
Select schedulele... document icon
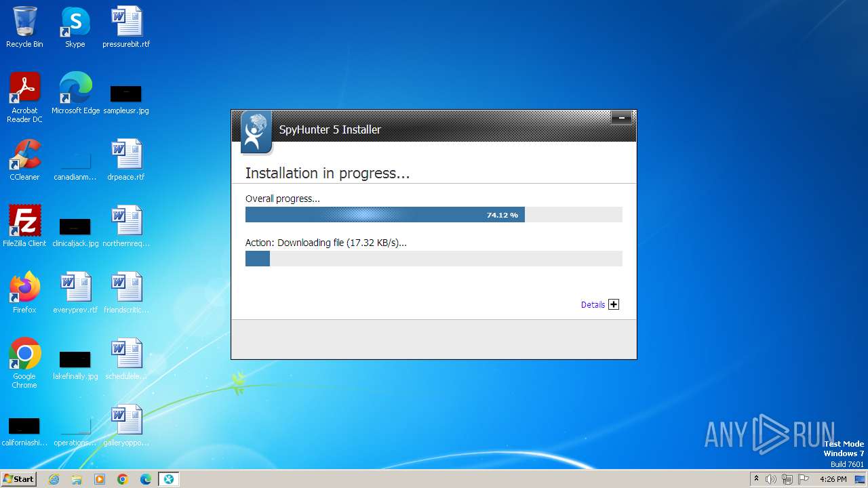(x=126, y=359)
